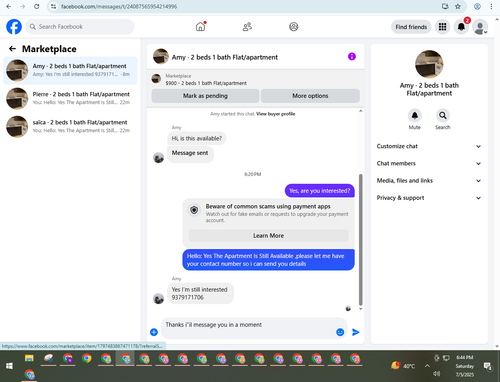Image resolution: width=500 pixels, height=382 pixels.
Task: Click the "Hi, is this available?" message
Action: point(197,138)
